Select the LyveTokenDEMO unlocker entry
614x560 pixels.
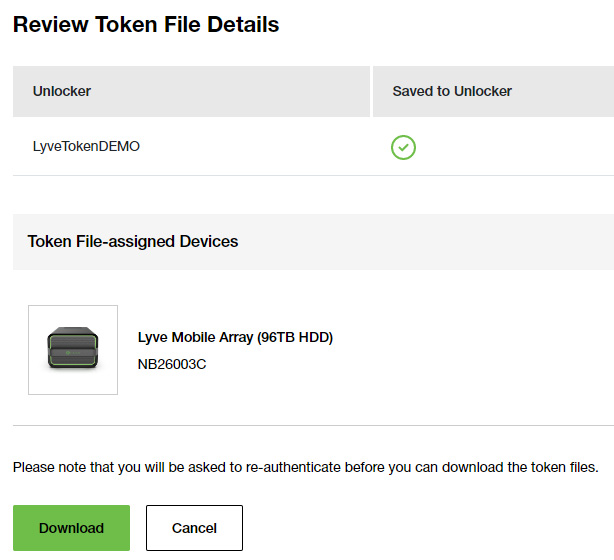86,146
